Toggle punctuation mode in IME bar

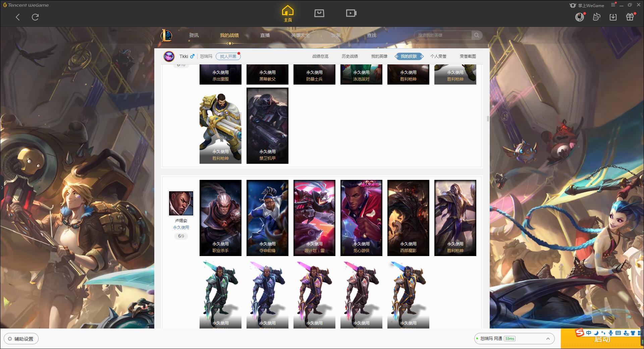603,333
